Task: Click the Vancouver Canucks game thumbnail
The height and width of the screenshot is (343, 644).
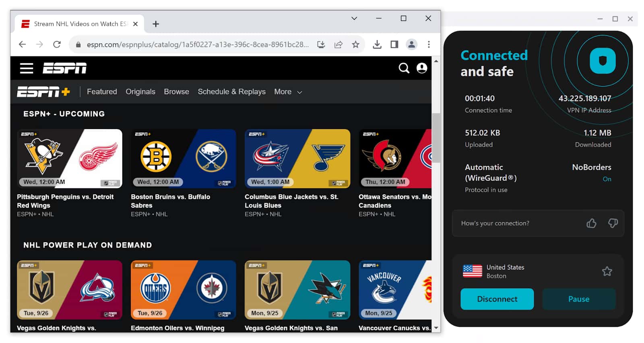Action: pos(395,290)
